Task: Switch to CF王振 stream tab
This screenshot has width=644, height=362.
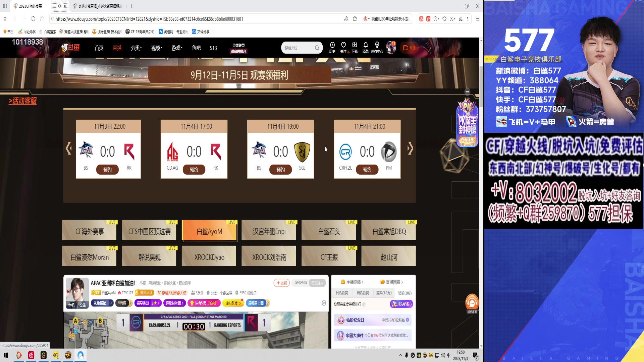Action: [329, 256]
